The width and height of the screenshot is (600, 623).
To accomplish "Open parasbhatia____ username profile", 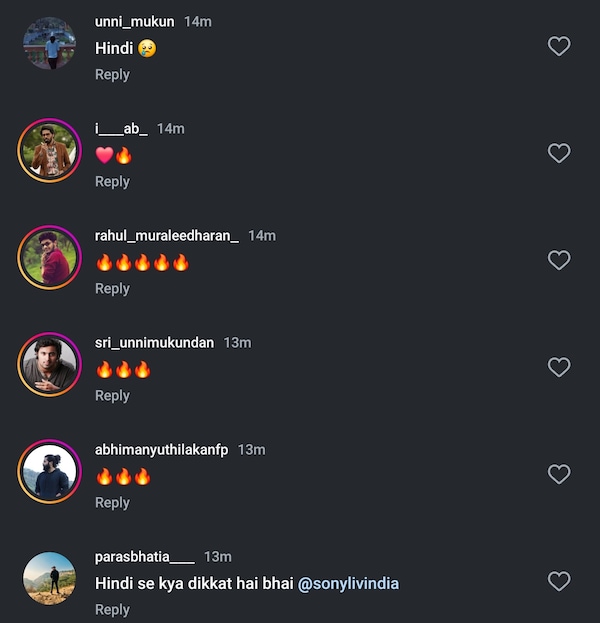I will click(144, 556).
